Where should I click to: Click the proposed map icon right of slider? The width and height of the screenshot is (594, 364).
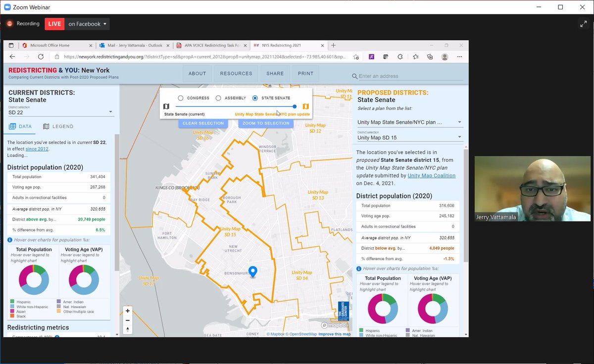(306, 106)
